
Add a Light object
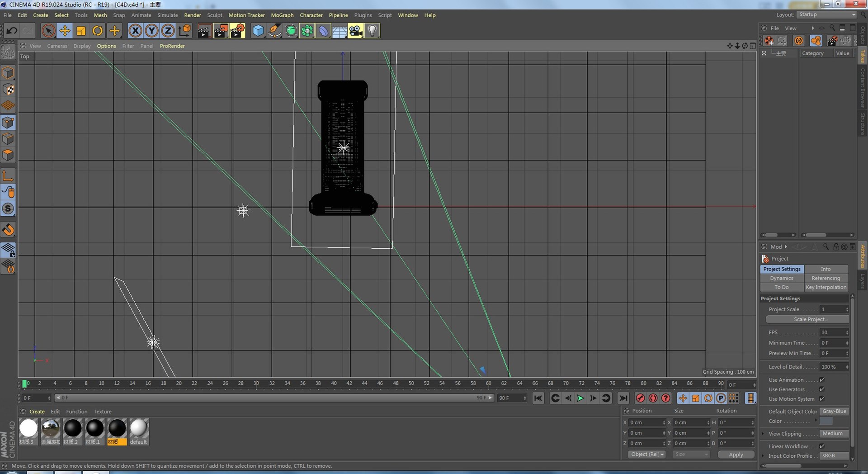click(372, 31)
